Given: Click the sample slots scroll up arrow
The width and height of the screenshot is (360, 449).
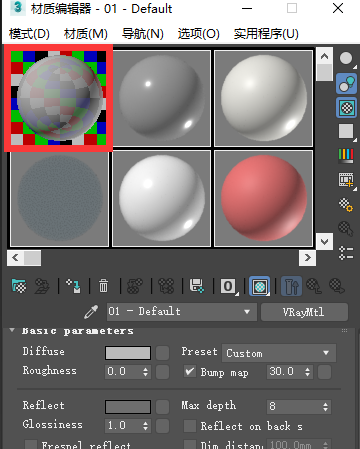Looking at the screenshot, I should click(x=324, y=56).
